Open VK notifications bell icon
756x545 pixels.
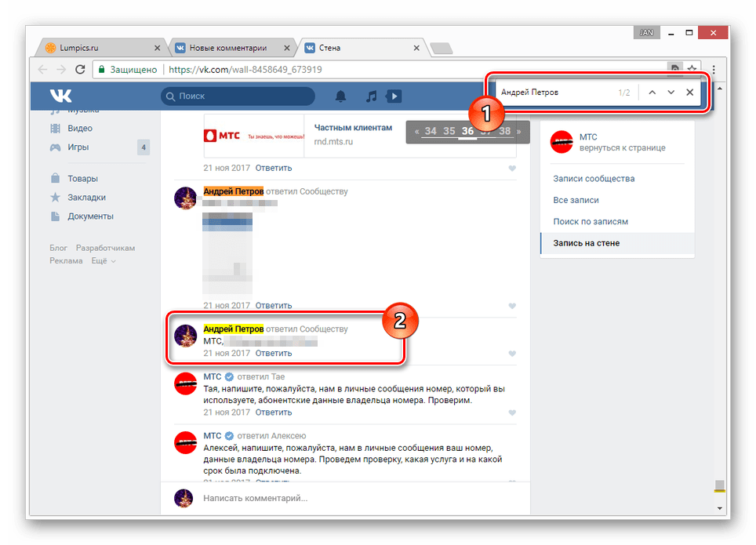(340, 96)
